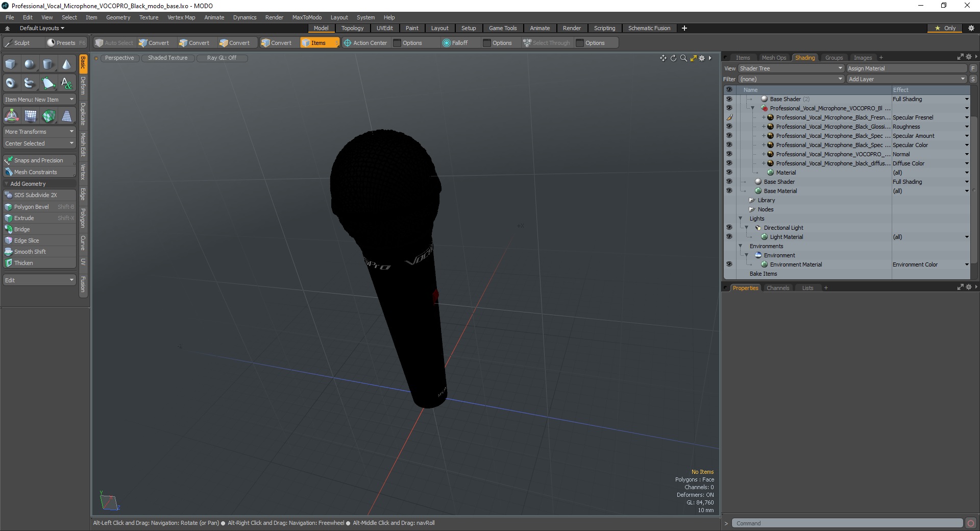980x531 pixels.
Task: Toggle visibility of Specular Amount layer
Action: click(729, 136)
